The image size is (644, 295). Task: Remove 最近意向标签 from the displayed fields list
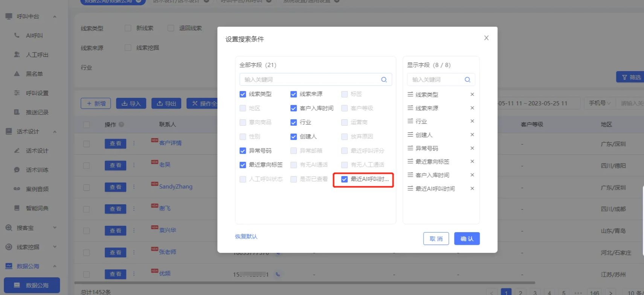(472, 161)
